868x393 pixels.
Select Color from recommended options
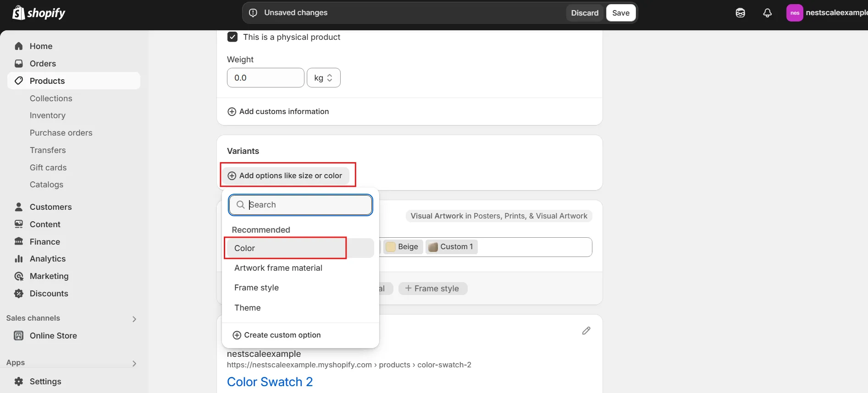(x=300, y=248)
